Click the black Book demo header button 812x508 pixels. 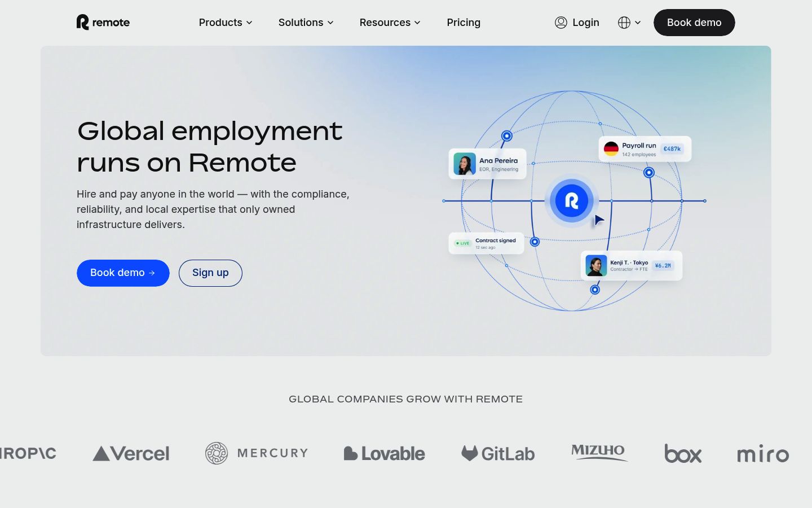point(694,23)
